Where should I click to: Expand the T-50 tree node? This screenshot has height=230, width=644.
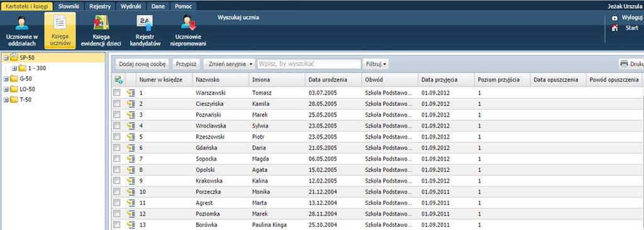pos(6,100)
